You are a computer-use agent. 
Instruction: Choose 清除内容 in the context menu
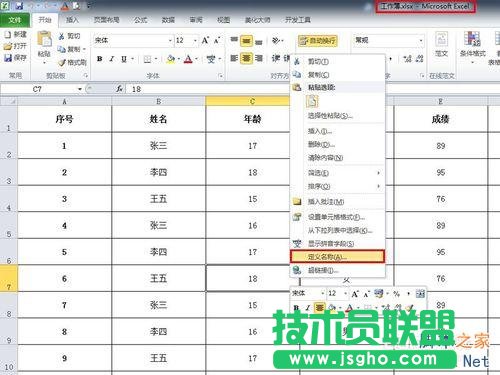337,158
